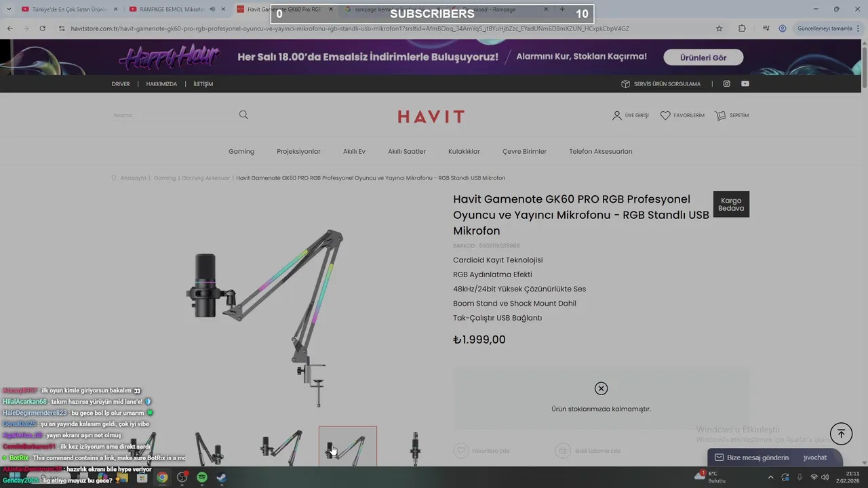Image resolution: width=868 pixels, height=488 pixels.
Task: Open Spotify from the taskbar
Action: tap(202, 477)
